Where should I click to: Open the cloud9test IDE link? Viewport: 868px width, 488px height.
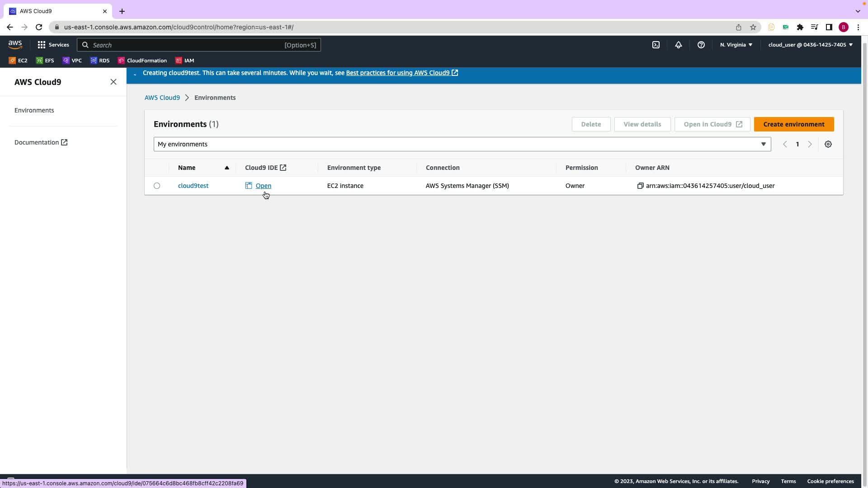click(263, 186)
